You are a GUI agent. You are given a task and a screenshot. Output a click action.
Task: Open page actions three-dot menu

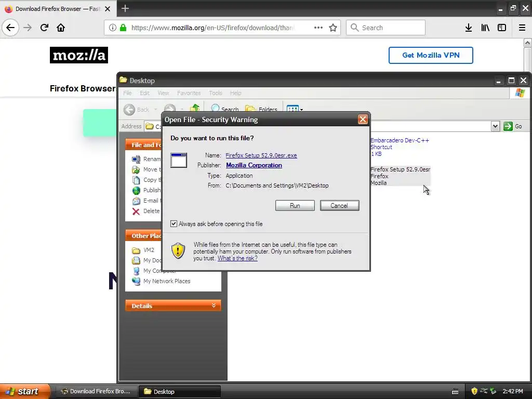click(x=318, y=28)
